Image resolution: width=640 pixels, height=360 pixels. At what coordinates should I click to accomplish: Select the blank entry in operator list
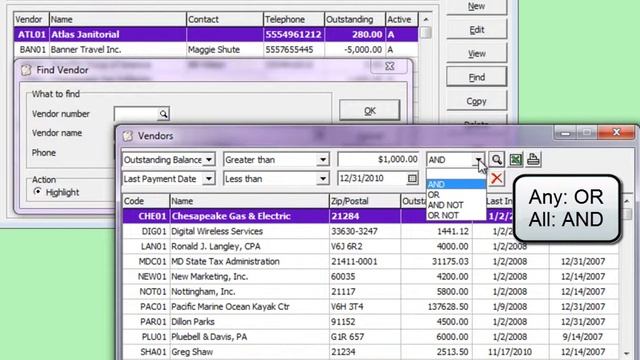456,174
